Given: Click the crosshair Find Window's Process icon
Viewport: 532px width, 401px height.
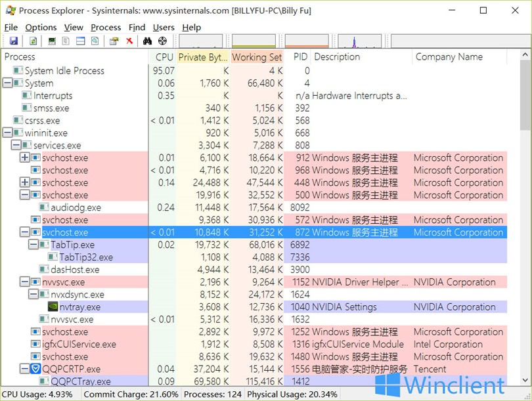Looking at the screenshot, I should (162, 41).
